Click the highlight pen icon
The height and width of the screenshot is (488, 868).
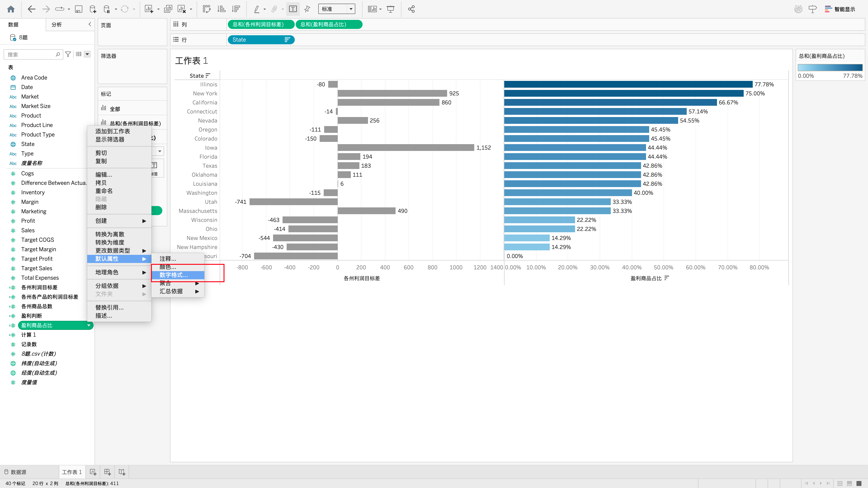257,9
